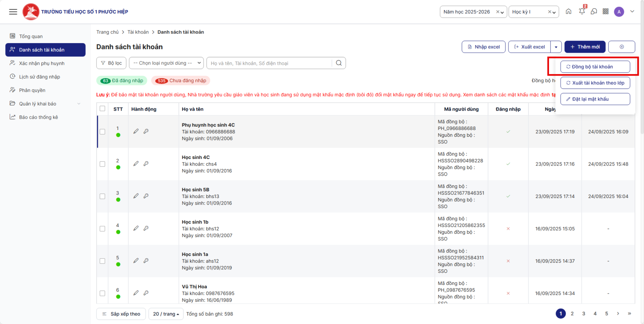The height and width of the screenshot is (324, 644).
Task: Click the hamburger menu icon
Action: (13, 12)
